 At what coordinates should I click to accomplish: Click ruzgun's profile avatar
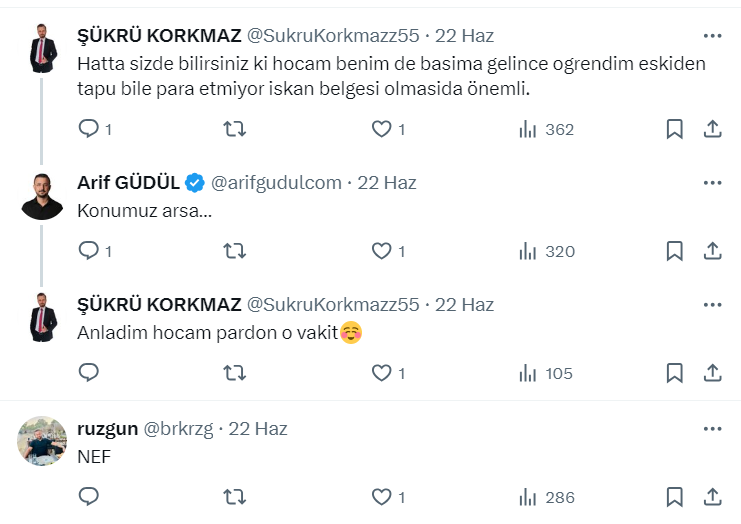coord(43,441)
